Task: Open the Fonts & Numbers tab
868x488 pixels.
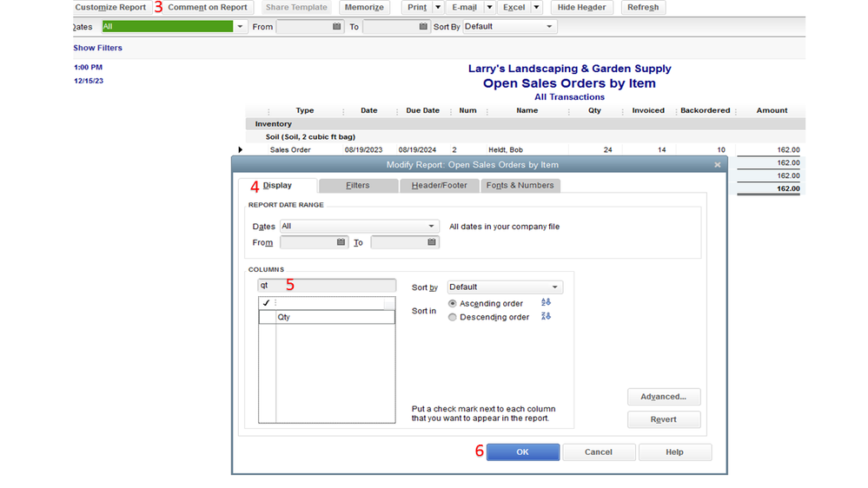Action: (x=520, y=185)
